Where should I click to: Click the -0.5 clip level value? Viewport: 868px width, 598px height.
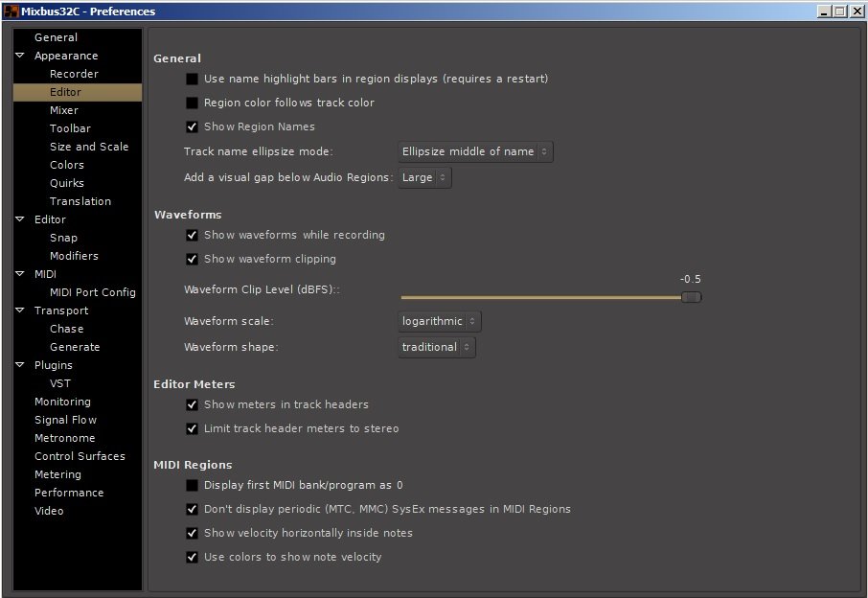coord(691,279)
